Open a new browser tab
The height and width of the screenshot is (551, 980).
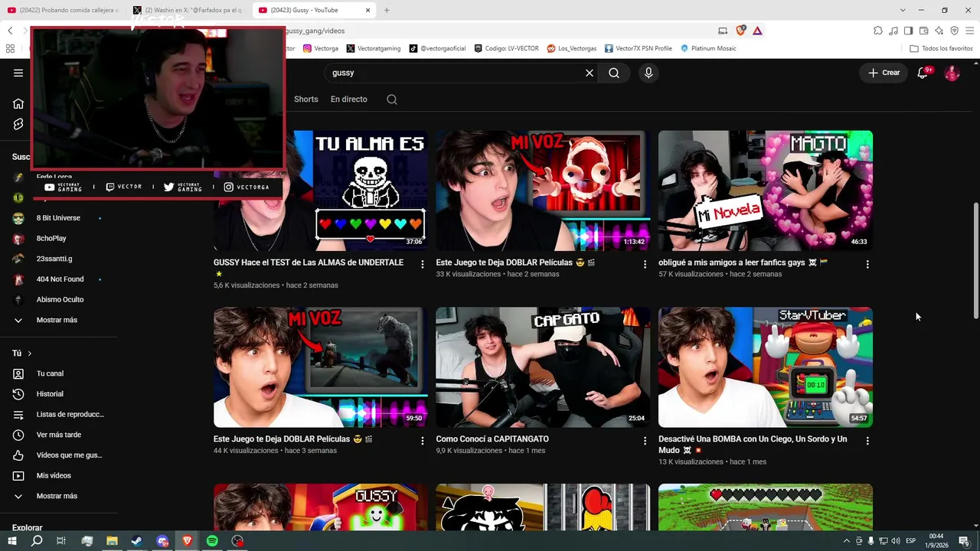pos(387,10)
